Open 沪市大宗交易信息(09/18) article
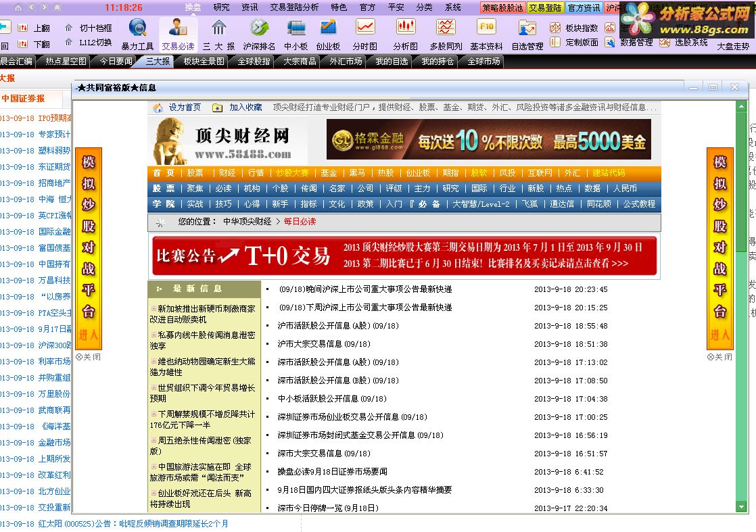Viewport: 756px width, 532px height. point(323,344)
